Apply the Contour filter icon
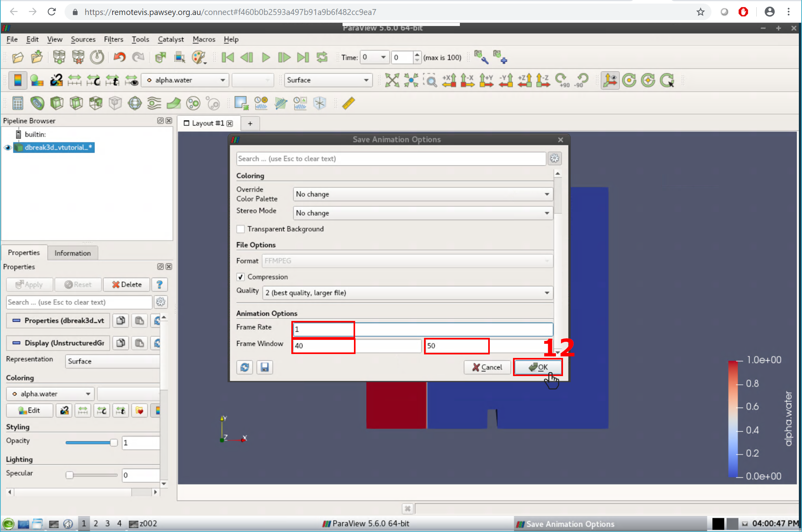Image resolution: width=802 pixels, height=532 pixels. (x=37, y=103)
